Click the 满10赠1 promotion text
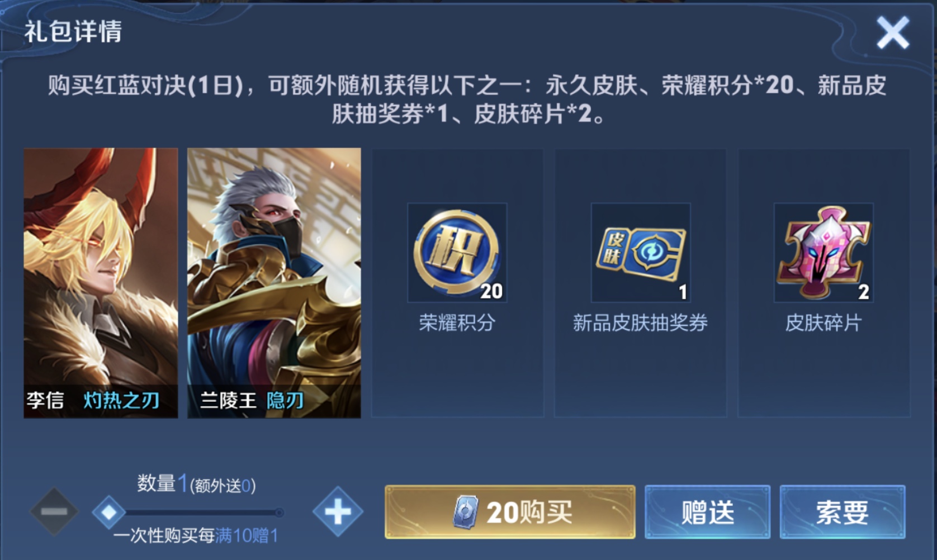Viewport: 937px width, 560px height. 247,535
